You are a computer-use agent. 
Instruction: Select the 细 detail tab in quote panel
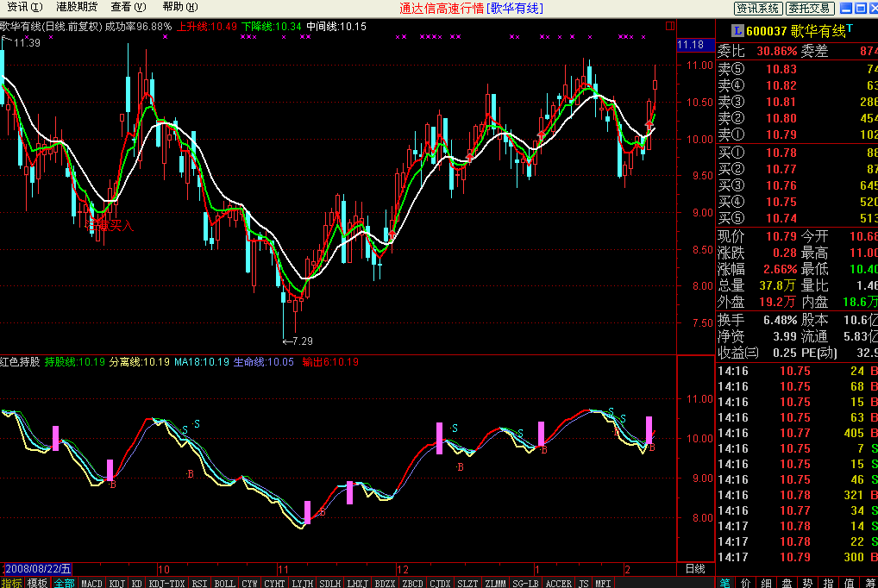[766, 583]
